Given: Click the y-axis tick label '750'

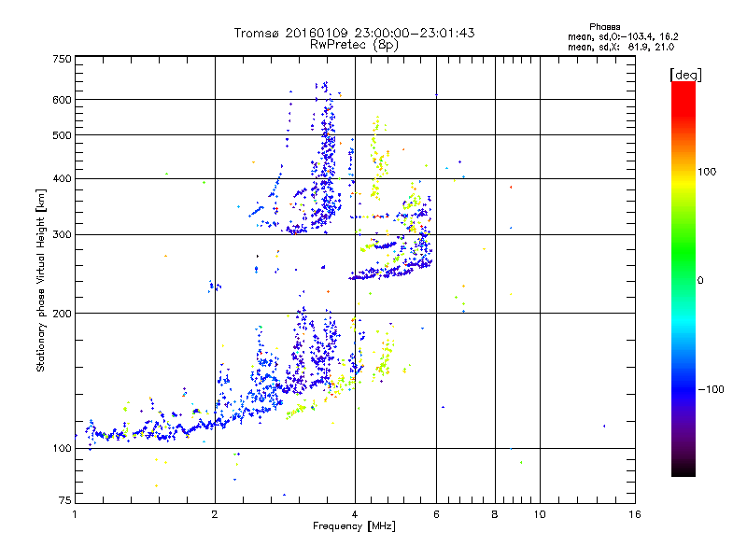Looking at the screenshot, I should tap(62, 59).
